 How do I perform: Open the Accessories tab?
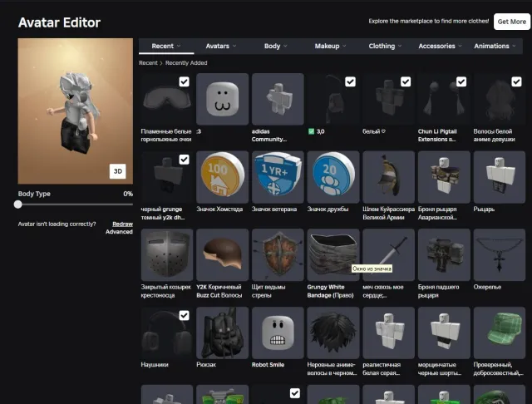(440, 46)
